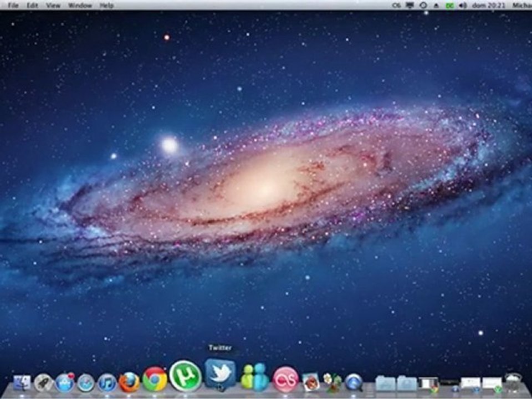Launch the Messenger buddies icon in dock
Image resolution: width=532 pixels, height=399 pixels.
coord(254,377)
